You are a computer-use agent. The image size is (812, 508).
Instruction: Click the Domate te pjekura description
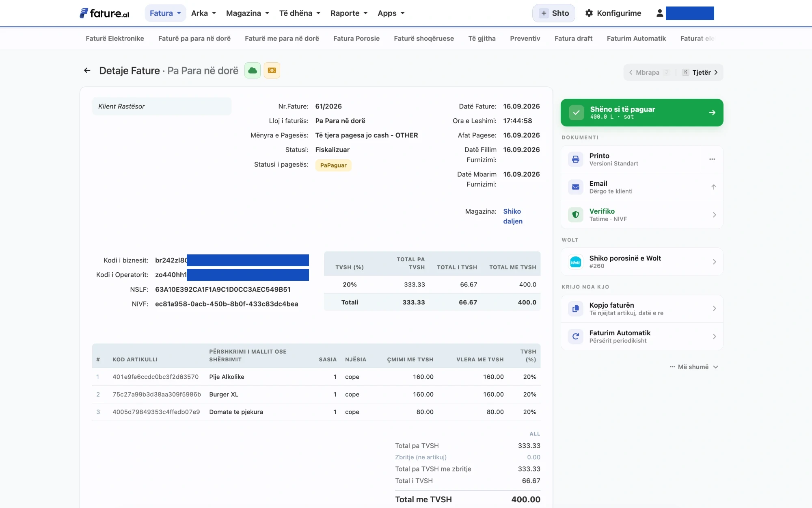point(236,412)
